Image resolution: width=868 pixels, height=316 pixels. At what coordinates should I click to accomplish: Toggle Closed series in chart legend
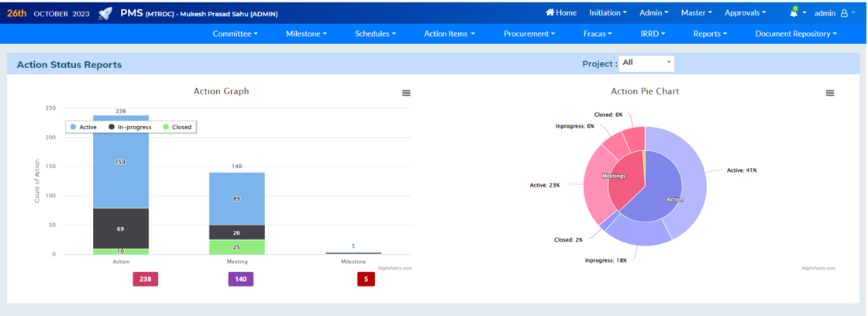177,127
